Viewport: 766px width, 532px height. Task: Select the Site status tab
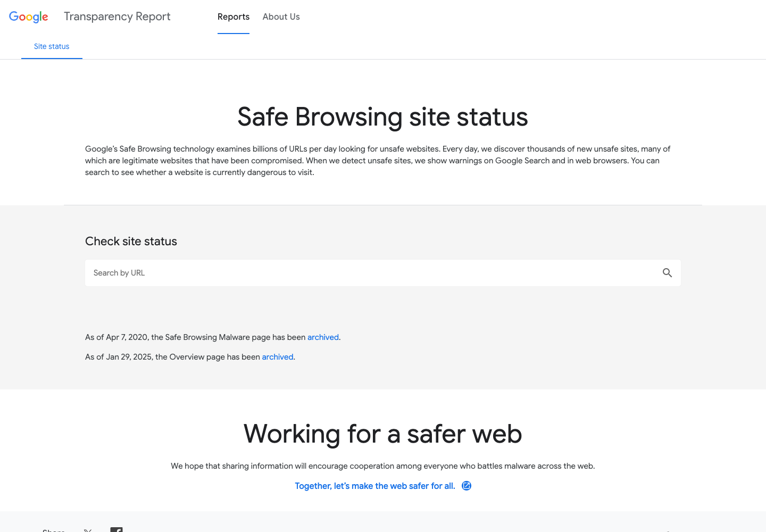tap(52, 47)
